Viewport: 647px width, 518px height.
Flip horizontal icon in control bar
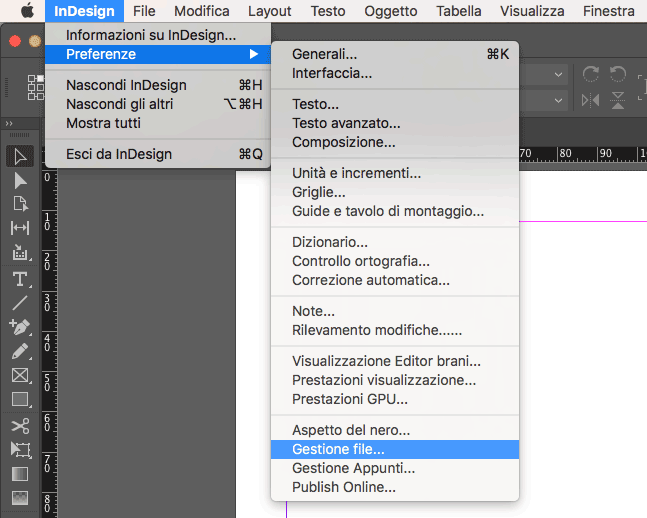point(590,100)
